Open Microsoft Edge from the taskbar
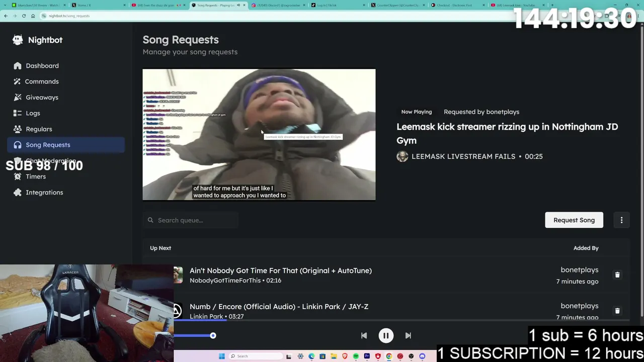This screenshot has height=362, width=644. click(311, 356)
